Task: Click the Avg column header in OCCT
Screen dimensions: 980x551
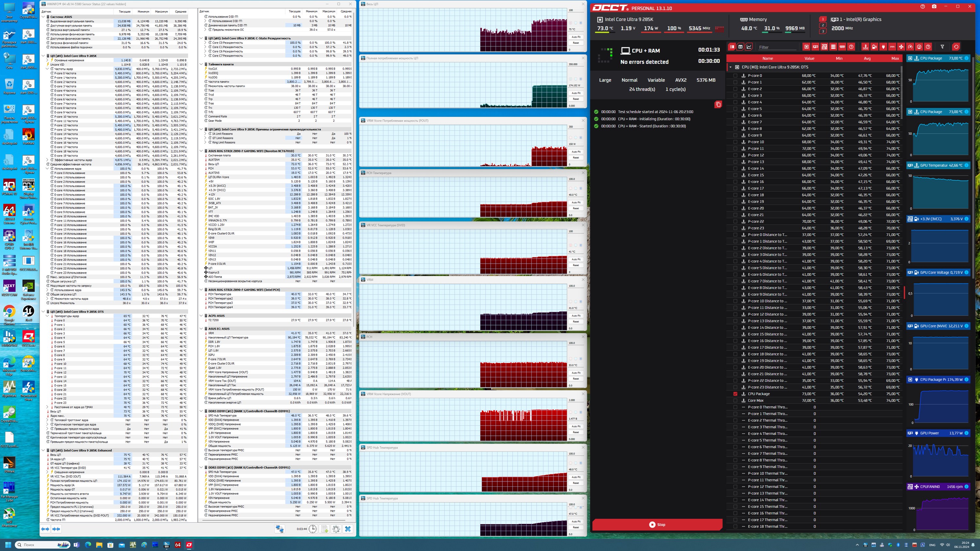Action: 867,58
